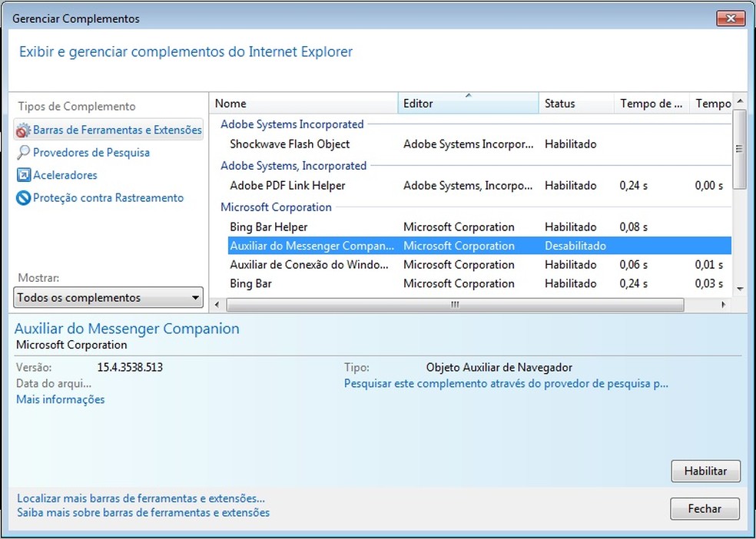Image resolution: width=756 pixels, height=539 pixels.
Task: Click the Desabilitado status cell
Action: (575, 246)
